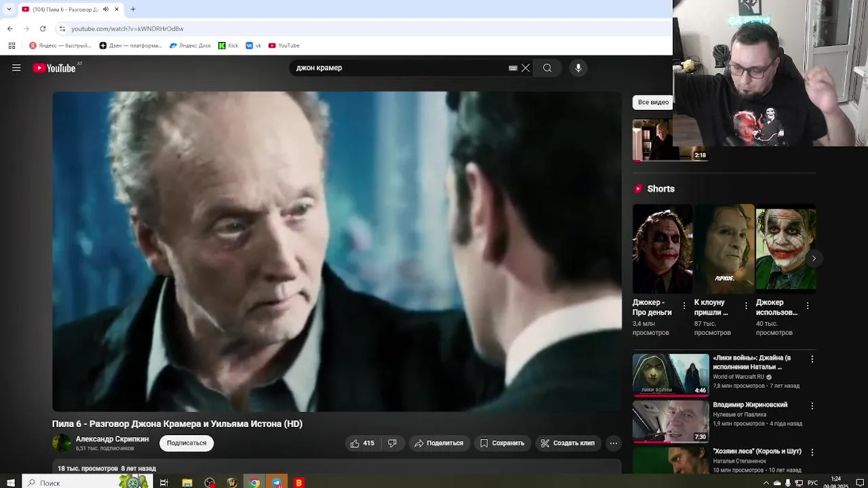Save the video with Сохранить
Image resolution: width=868 pixels, height=488 pixels.
click(x=502, y=443)
